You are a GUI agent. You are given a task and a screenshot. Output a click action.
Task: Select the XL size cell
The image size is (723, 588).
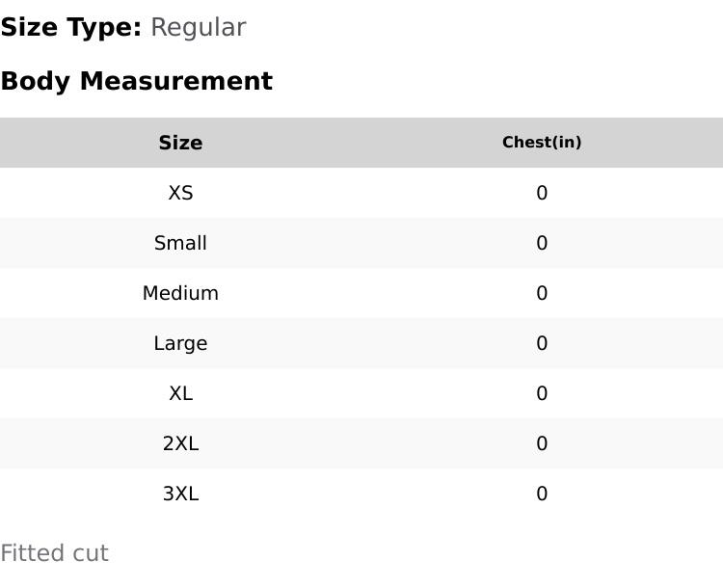[x=180, y=393]
